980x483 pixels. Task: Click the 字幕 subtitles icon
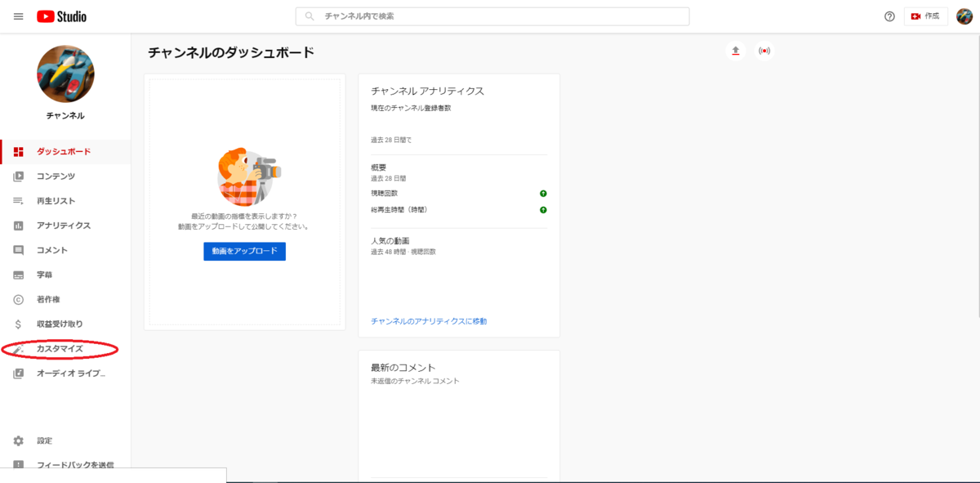[x=18, y=274]
